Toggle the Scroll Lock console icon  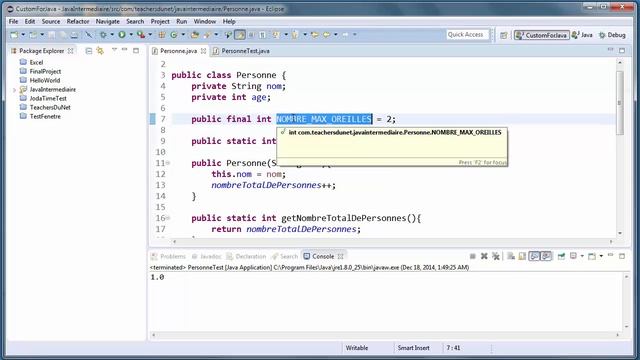pyautogui.click(x=522, y=256)
